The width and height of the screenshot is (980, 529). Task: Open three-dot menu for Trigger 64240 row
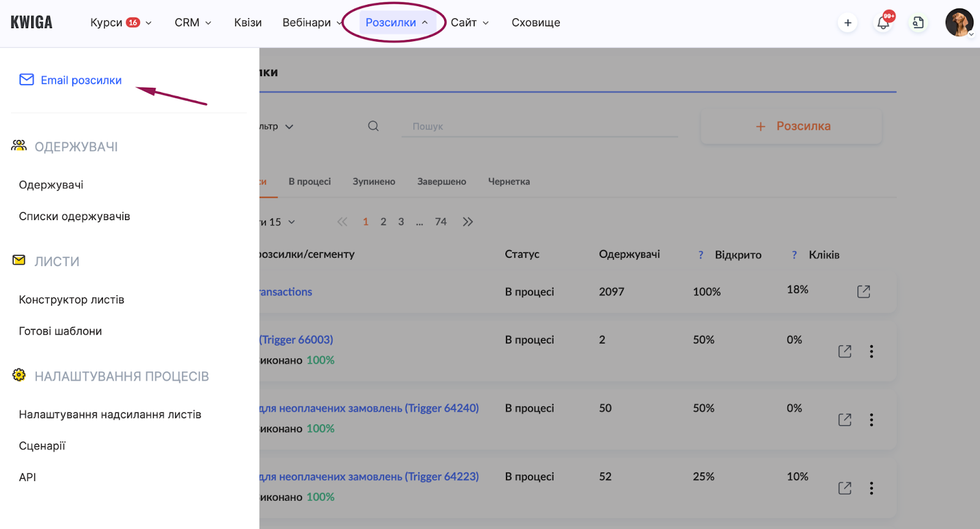[x=871, y=420]
